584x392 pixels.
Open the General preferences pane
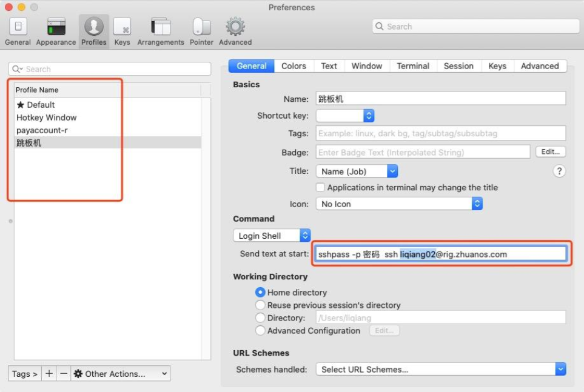pyautogui.click(x=18, y=32)
